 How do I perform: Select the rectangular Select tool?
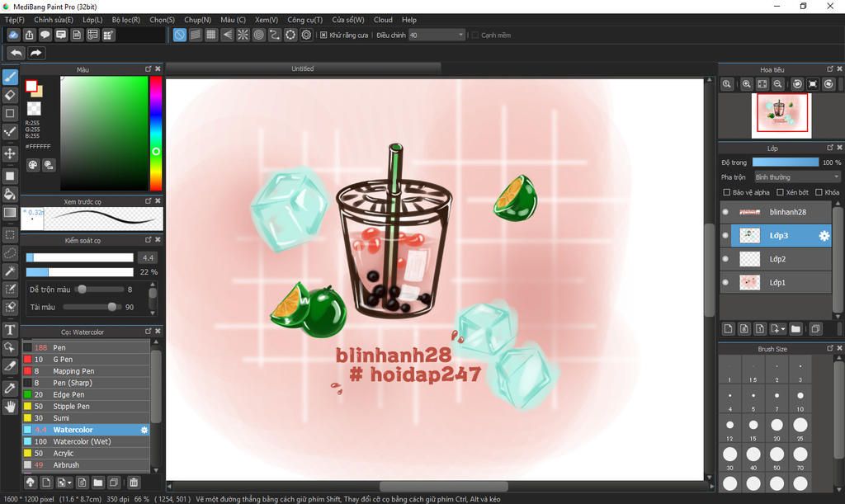[10, 235]
